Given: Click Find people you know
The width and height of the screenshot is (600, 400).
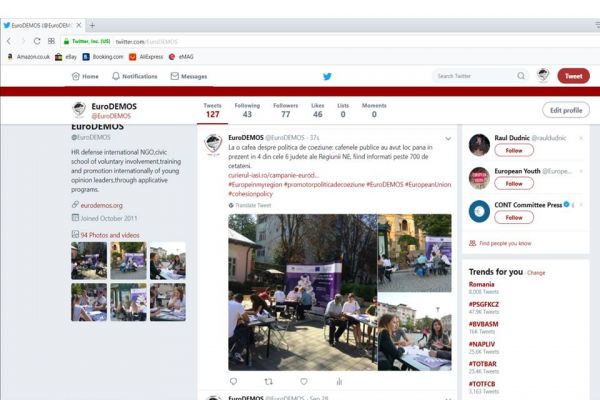Looking at the screenshot, I should pyautogui.click(x=505, y=243).
